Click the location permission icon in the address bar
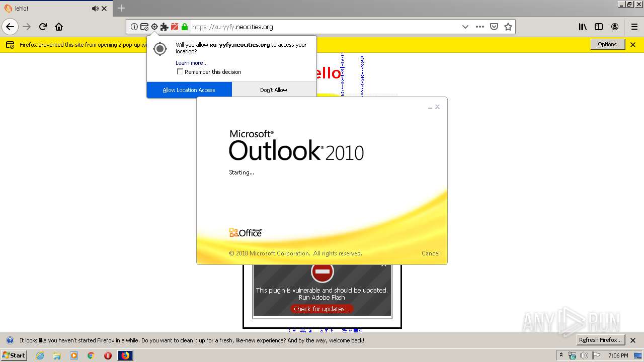644x362 pixels. tap(154, 27)
